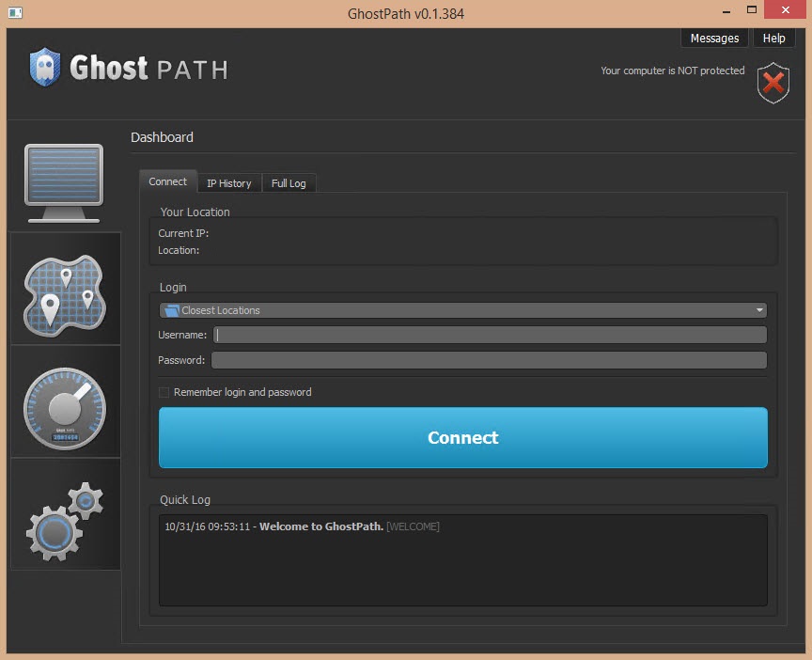Switch to the IP History tab

pos(229,183)
